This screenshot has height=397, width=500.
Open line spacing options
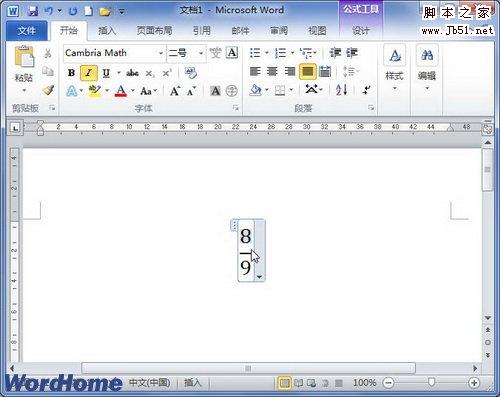tap(351, 71)
